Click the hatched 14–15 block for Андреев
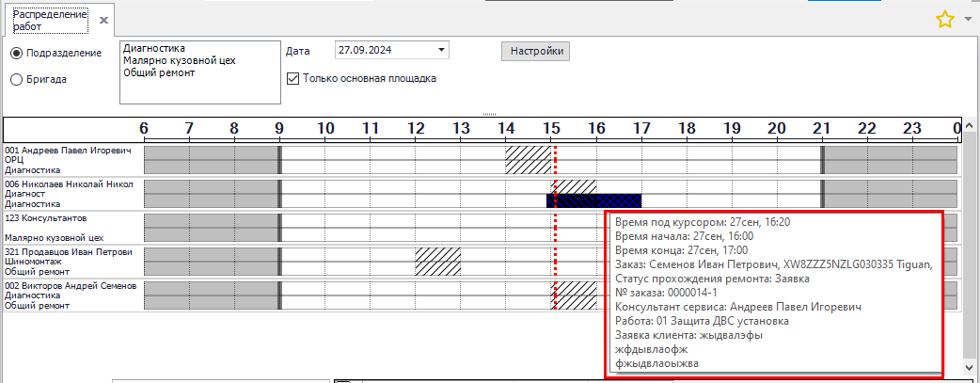Viewport: 980px width, 383px height. 528,159
